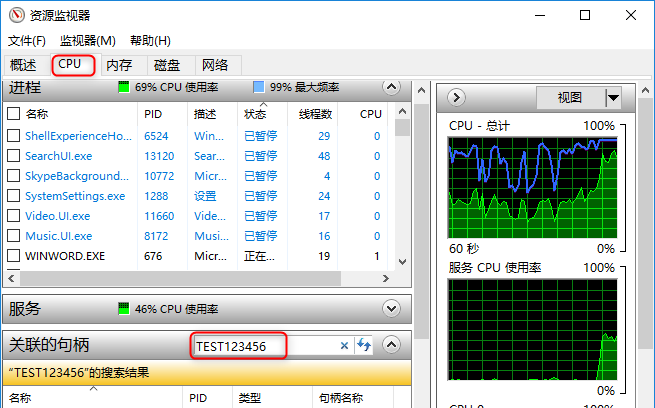
Task: Collapse the 进程 section with its chevron
Action: click(391, 87)
